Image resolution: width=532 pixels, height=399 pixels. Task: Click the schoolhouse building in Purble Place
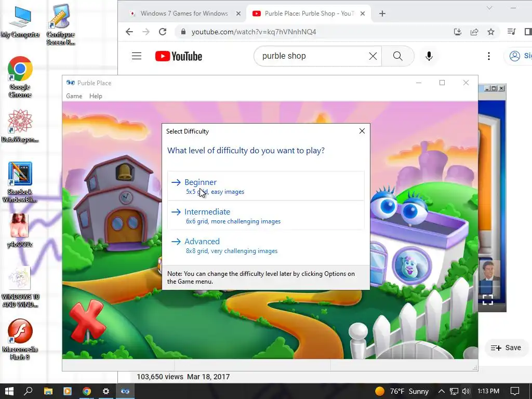[117, 203]
